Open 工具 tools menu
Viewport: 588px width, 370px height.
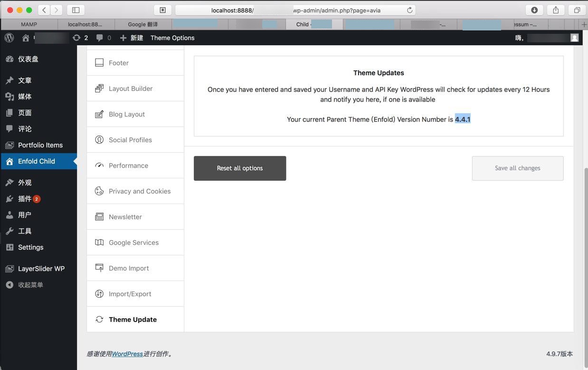tap(38, 231)
